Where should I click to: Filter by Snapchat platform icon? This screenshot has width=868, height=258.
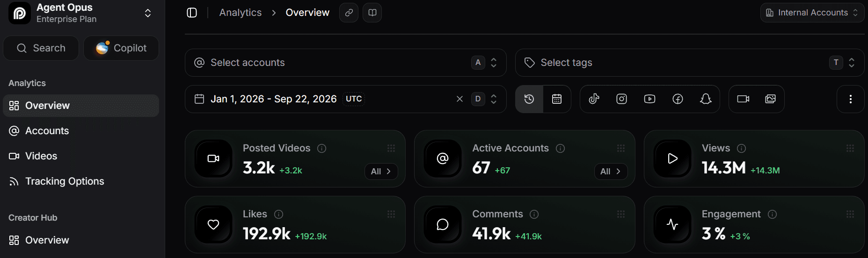[706, 99]
